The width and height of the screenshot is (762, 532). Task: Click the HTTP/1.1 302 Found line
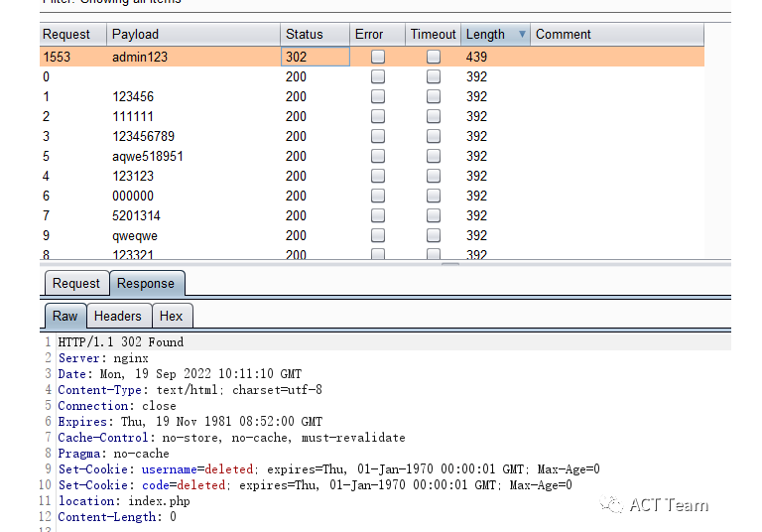pyautogui.click(x=121, y=342)
